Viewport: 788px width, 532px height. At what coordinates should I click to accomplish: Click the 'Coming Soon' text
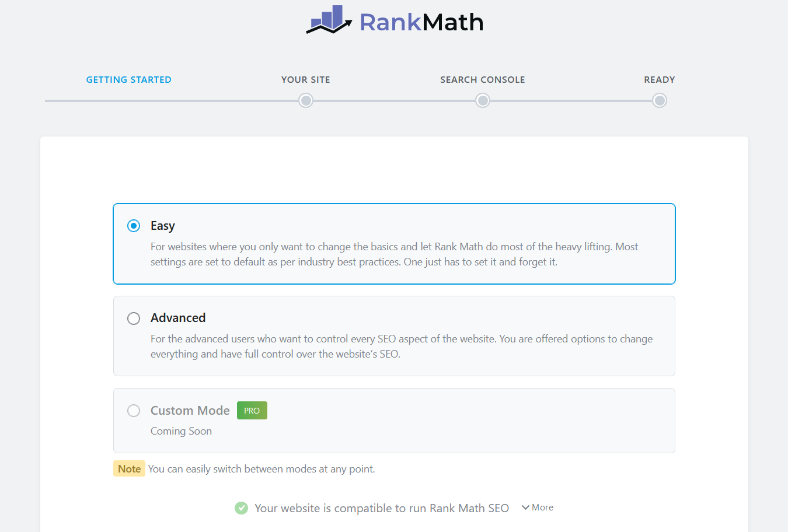click(x=181, y=431)
